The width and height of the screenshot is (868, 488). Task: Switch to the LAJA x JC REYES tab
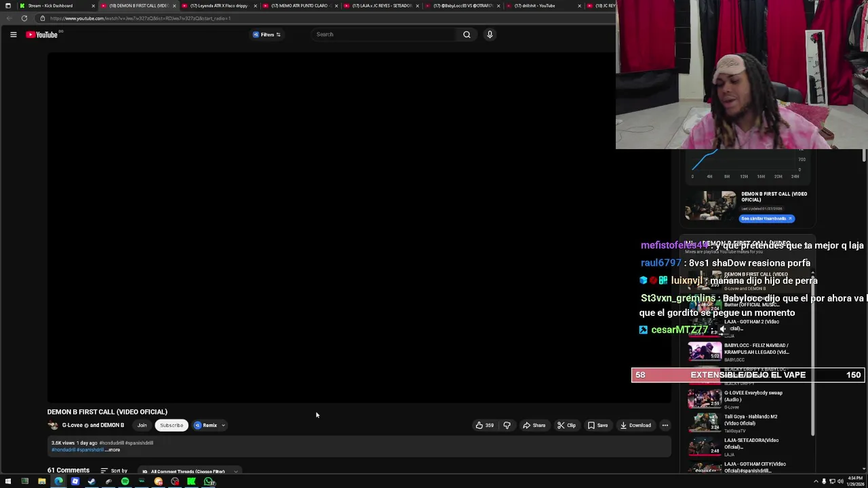point(382,5)
